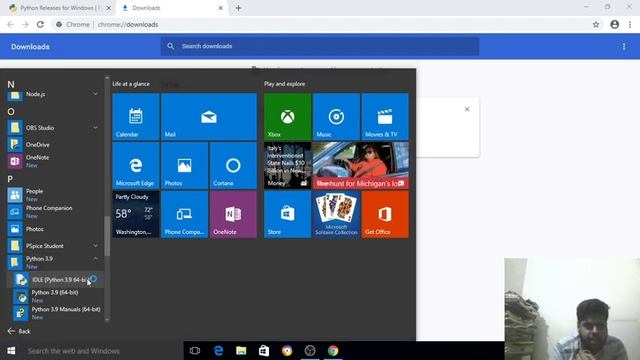Focus the Search the web and Windows box

click(x=103, y=351)
